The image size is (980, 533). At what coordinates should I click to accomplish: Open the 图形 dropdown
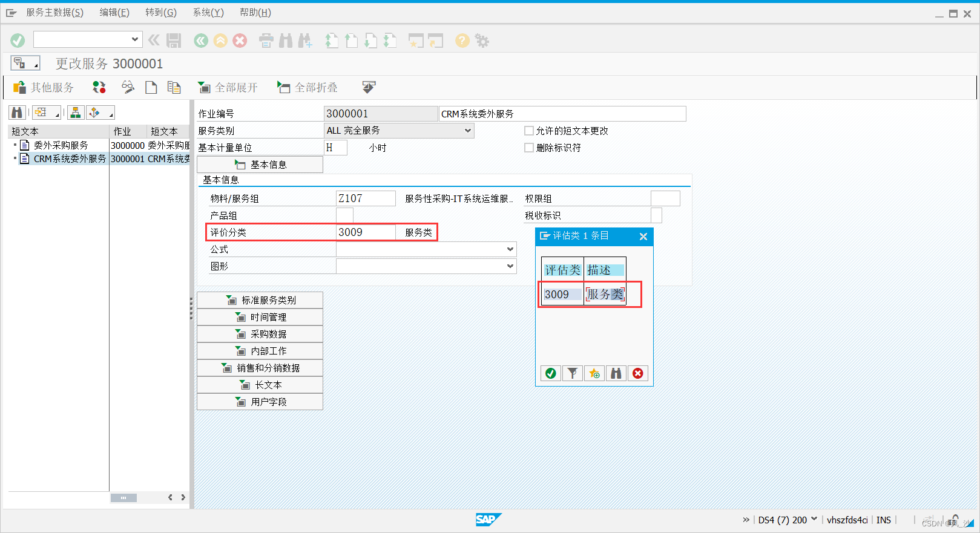pos(510,266)
